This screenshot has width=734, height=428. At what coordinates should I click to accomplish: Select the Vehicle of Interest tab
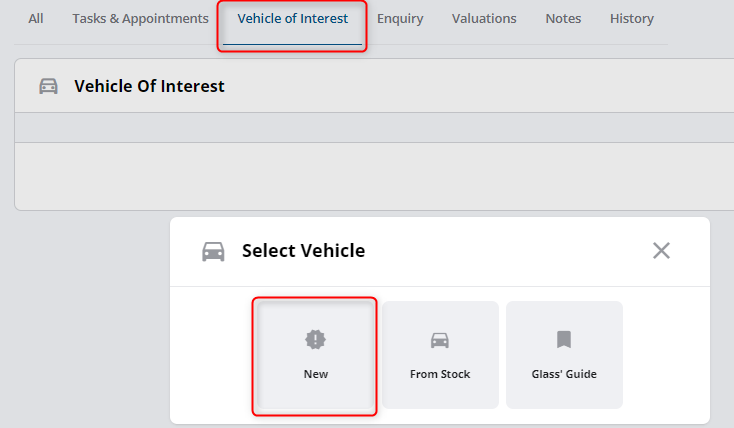click(293, 19)
